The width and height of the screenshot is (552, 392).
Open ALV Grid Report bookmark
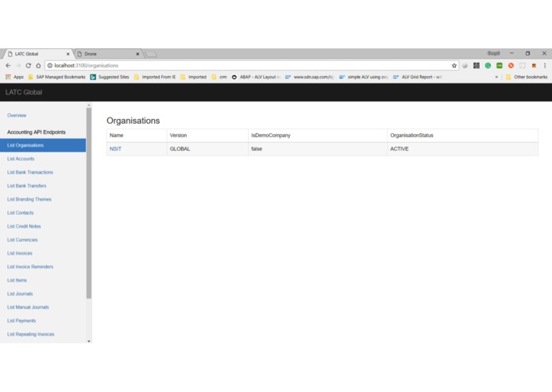pos(417,77)
